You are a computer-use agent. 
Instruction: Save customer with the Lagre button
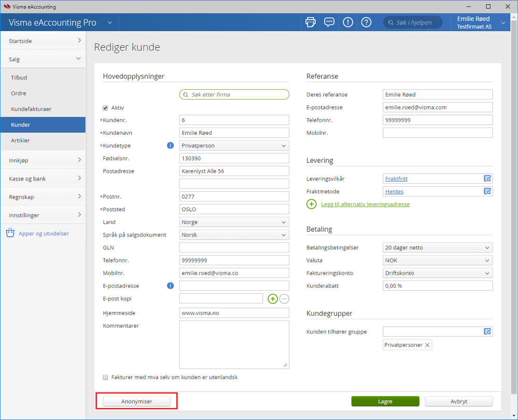click(x=385, y=401)
